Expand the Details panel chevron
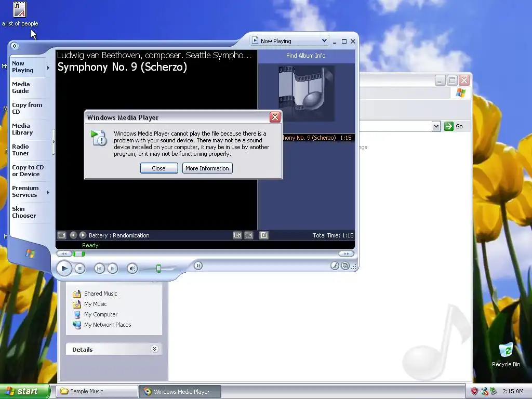This screenshot has height=399, width=532. click(154, 349)
